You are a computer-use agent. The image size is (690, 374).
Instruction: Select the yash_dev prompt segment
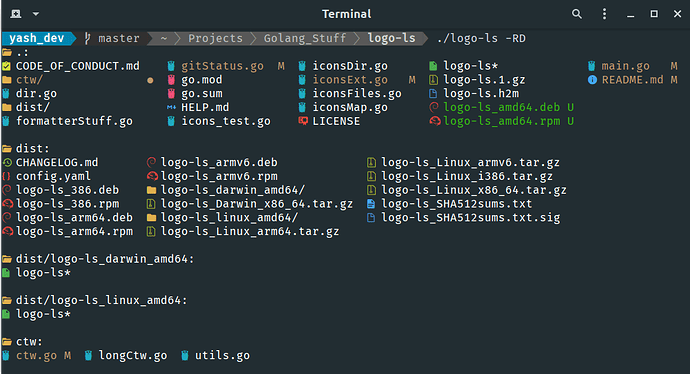37,39
